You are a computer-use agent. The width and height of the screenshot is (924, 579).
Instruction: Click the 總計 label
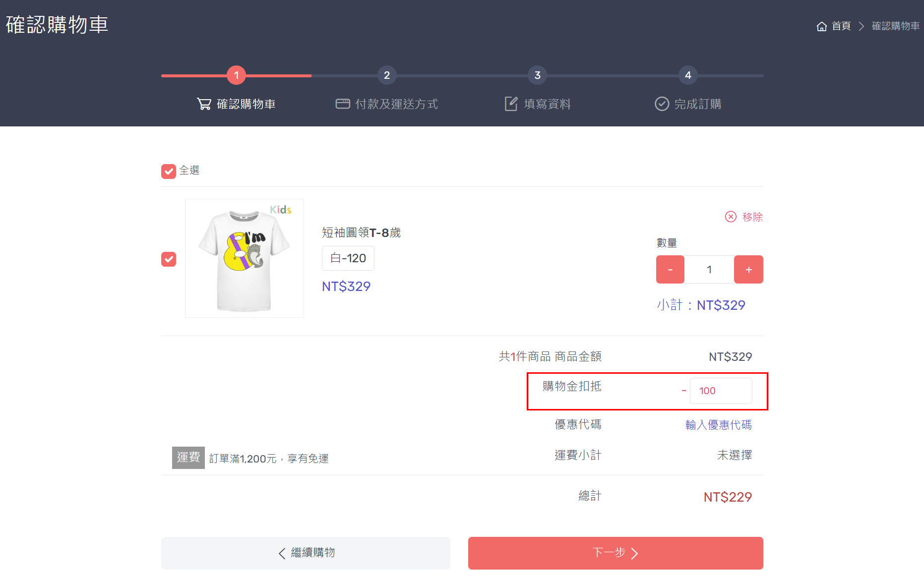590,496
